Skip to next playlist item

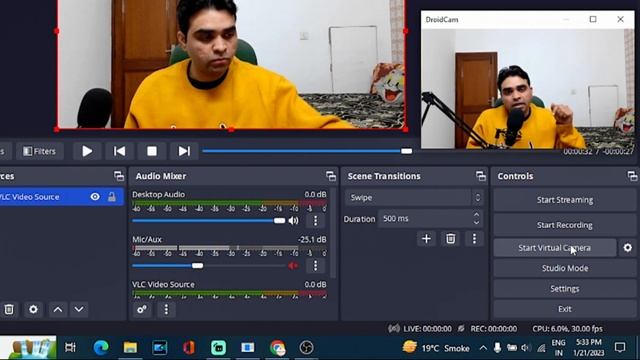(184, 151)
